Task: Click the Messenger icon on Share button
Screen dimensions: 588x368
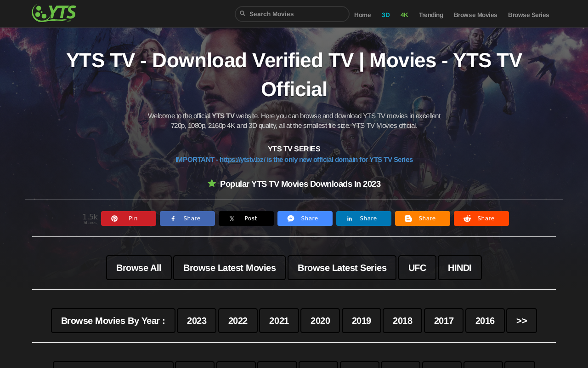Action: pyautogui.click(x=291, y=218)
